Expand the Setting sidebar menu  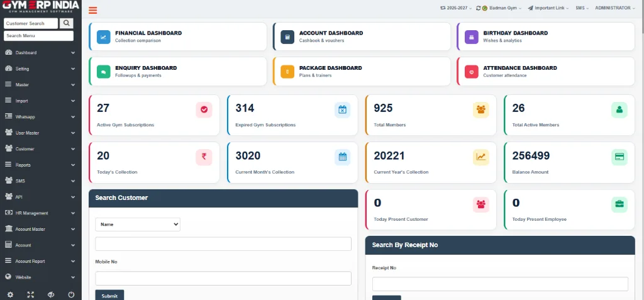point(41,69)
